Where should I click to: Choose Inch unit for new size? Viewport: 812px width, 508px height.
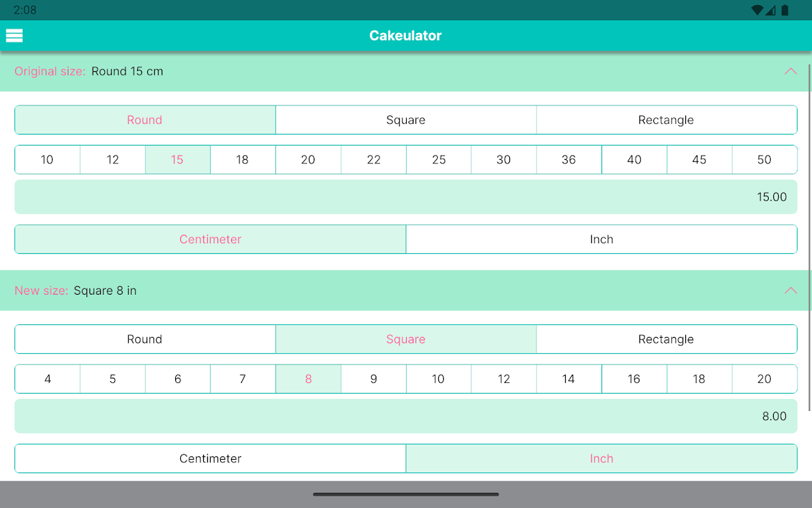point(601,458)
